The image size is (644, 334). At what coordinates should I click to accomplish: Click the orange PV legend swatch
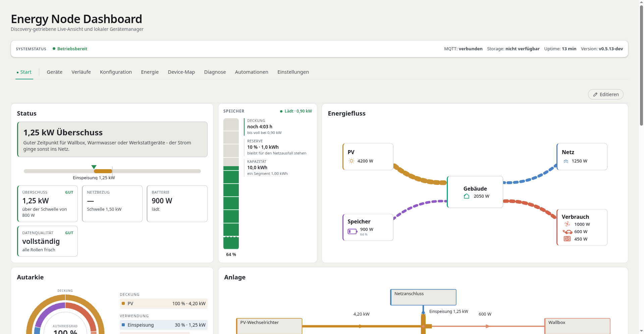(x=123, y=304)
